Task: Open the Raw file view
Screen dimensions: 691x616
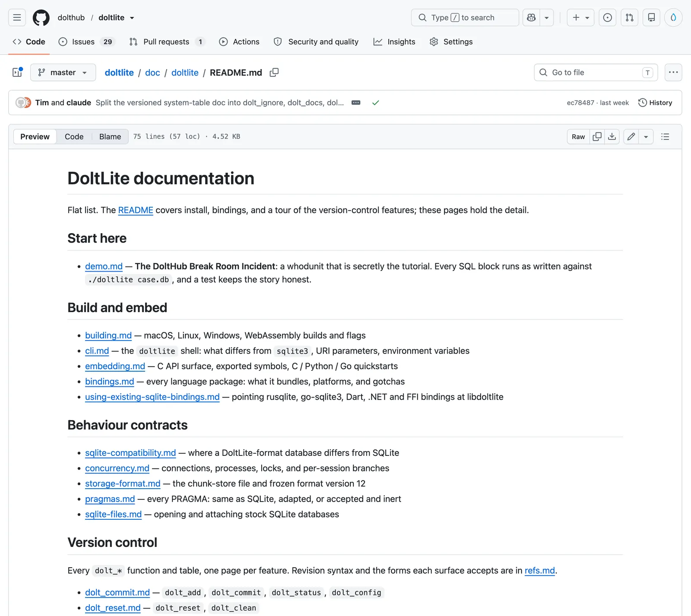Action: click(578, 137)
